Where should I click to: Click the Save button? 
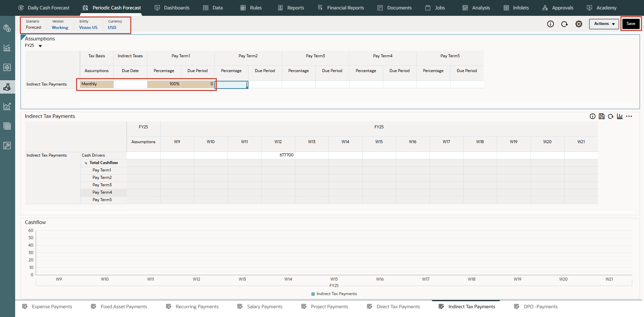pos(631,24)
